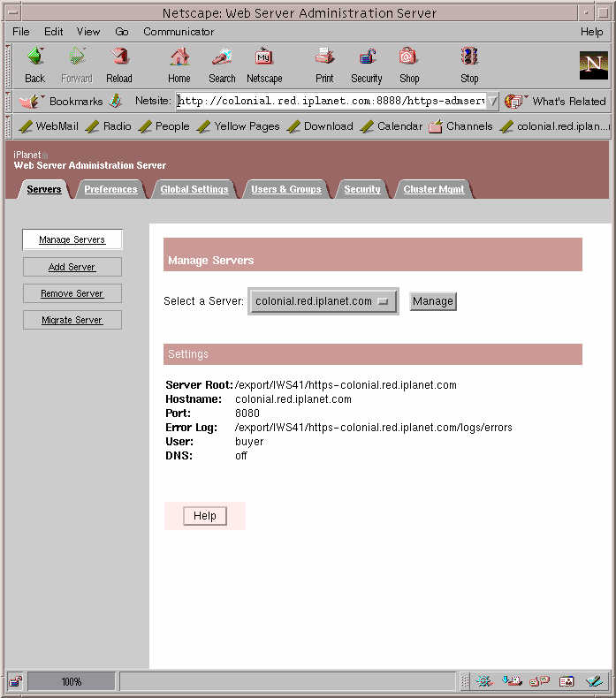
Task: Open the Radio personal toolbar shortcut
Action: (108, 126)
